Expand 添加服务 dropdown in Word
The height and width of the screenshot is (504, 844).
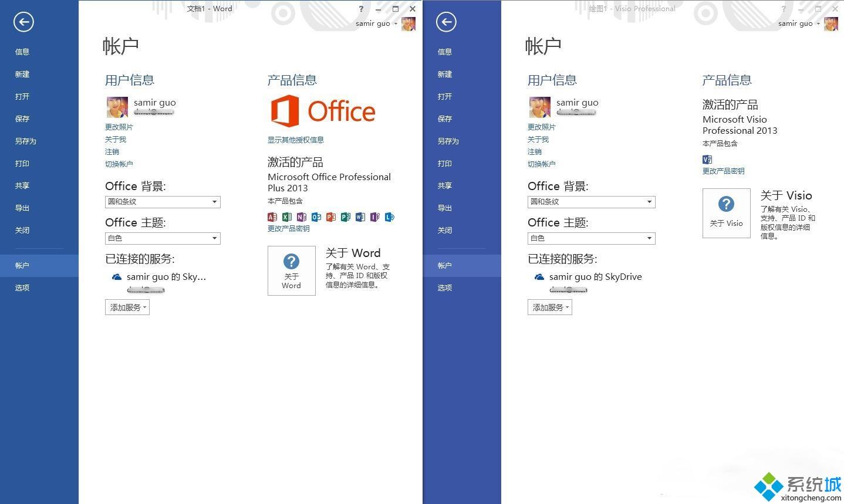[x=127, y=307]
